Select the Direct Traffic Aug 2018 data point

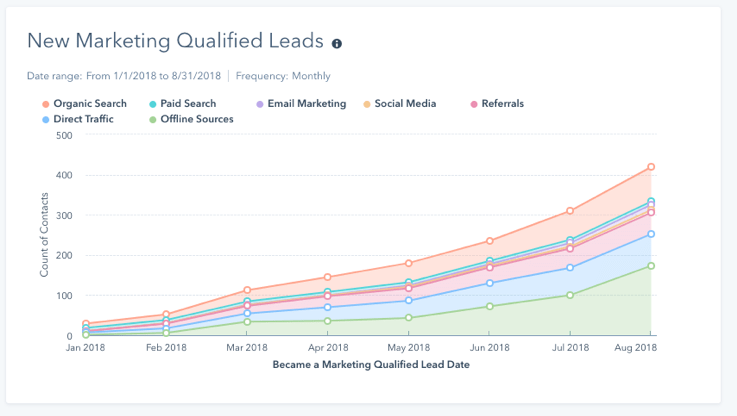click(650, 234)
